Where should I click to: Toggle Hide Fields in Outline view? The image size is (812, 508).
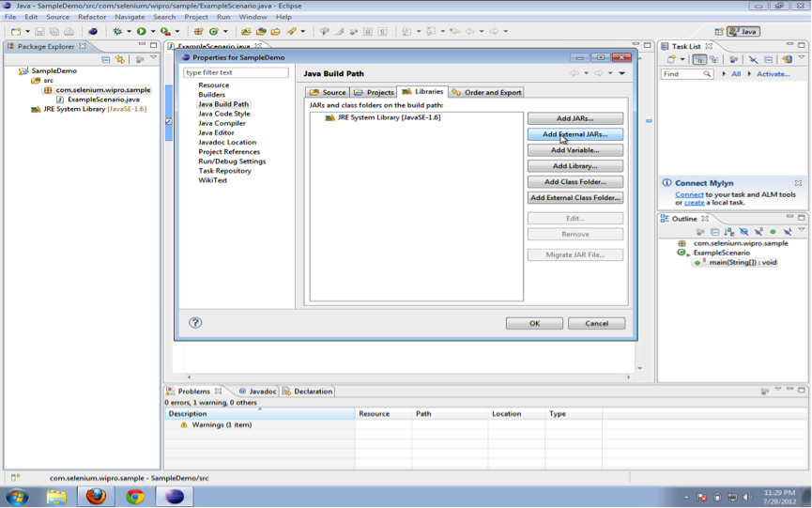(743, 232)
